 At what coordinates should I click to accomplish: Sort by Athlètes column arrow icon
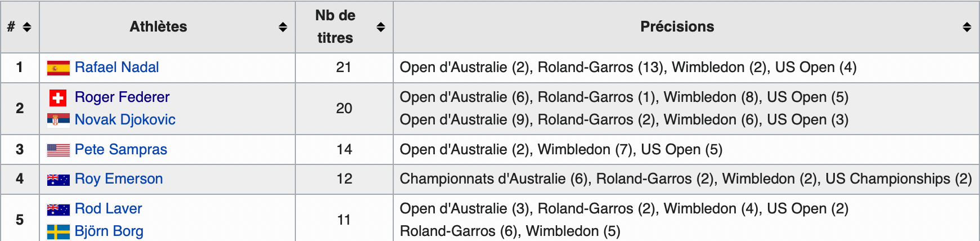pos(283,27)
